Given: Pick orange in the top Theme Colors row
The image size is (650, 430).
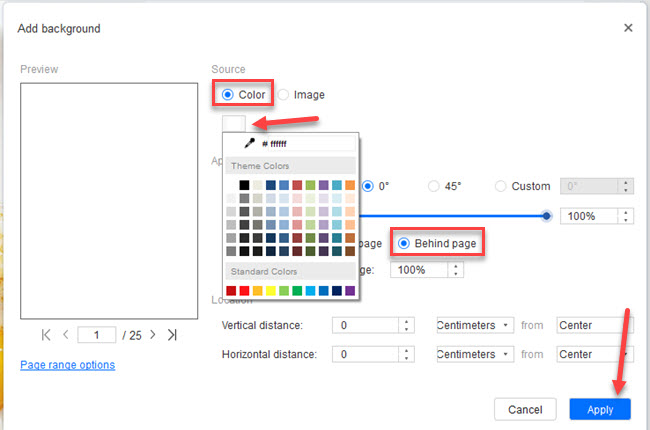Looking at the screenshot, I should [350, 185].
